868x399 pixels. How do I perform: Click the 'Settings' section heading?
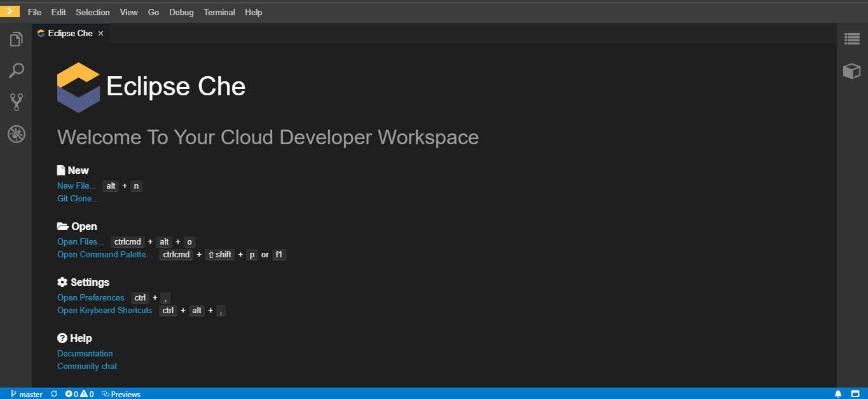click(x=83, y=282)
